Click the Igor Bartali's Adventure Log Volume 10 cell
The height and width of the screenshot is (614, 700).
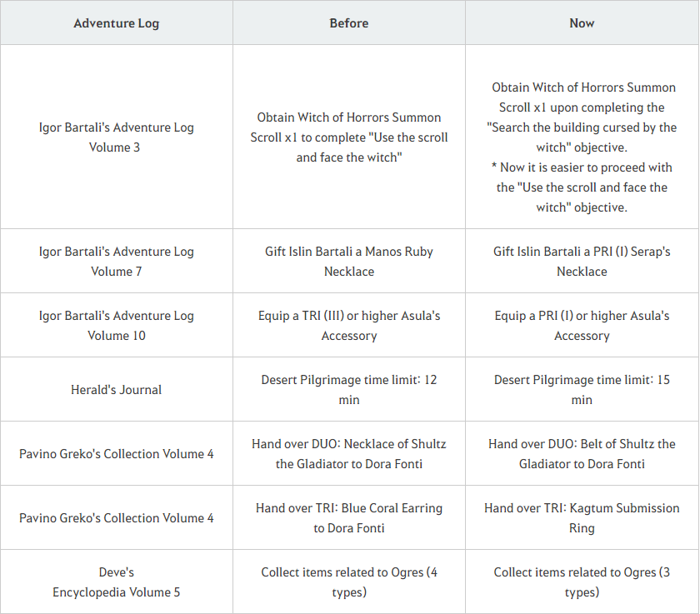[x=116, y=326]
